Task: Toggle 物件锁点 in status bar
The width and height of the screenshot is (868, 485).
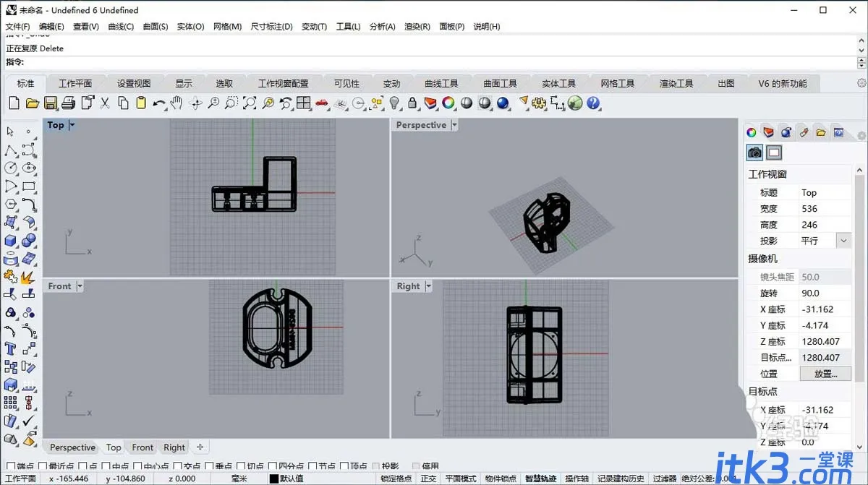Action: 501,478
